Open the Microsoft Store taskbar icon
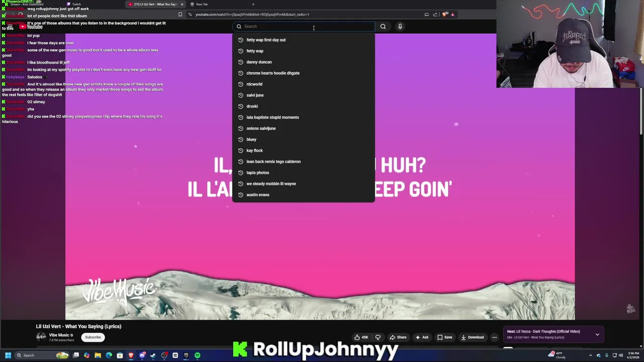Screen dimensions: 644x362 point(120,355)
